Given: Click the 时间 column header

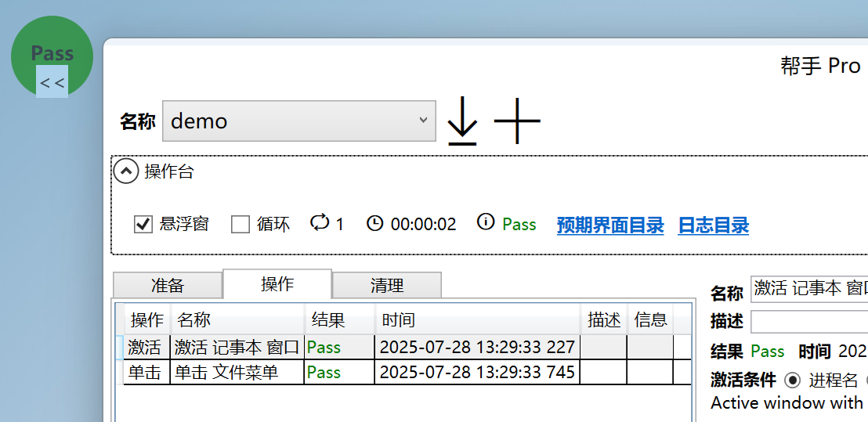Looking at the screenshot, I should (478, 319).
